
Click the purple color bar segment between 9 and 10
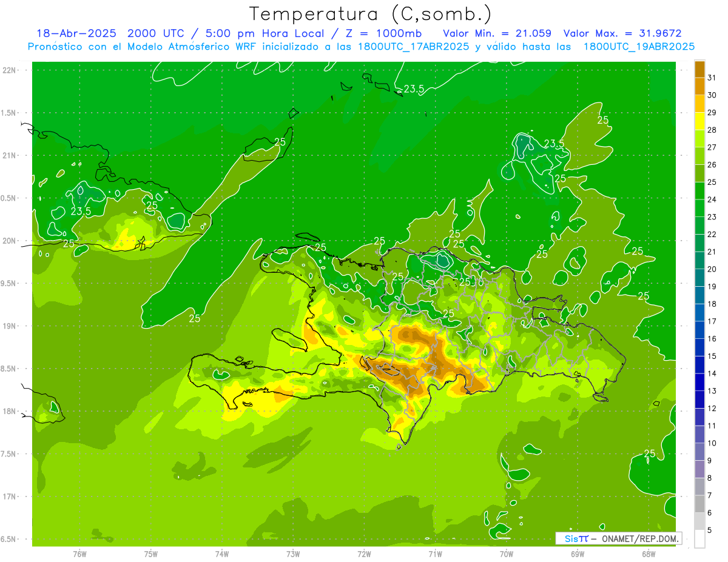699,452
